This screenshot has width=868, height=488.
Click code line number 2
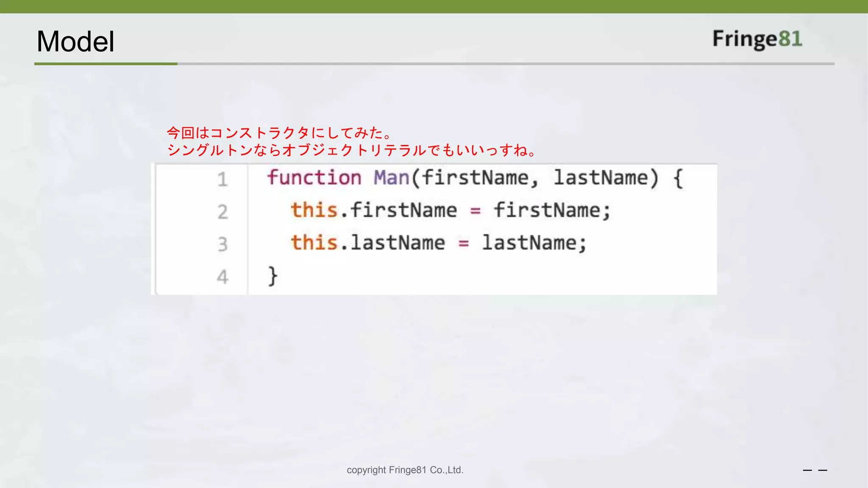tap(223, 212)
